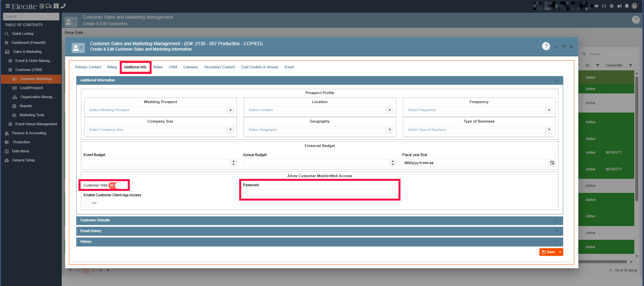The width and height of the screenshot is (644, 286).
Task: Open the calendar picker for Fiscal year End
Action: point(552,163)
